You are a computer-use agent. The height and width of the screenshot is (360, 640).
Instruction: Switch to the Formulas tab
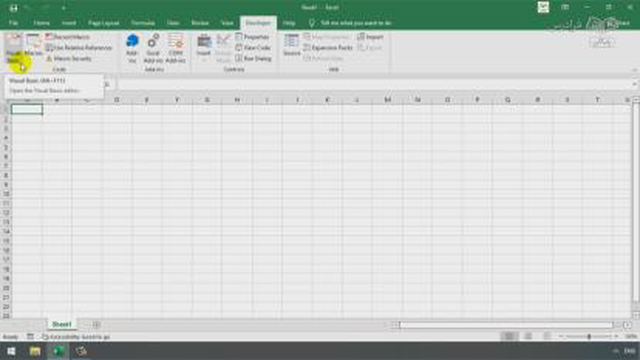tap(143, 23)
